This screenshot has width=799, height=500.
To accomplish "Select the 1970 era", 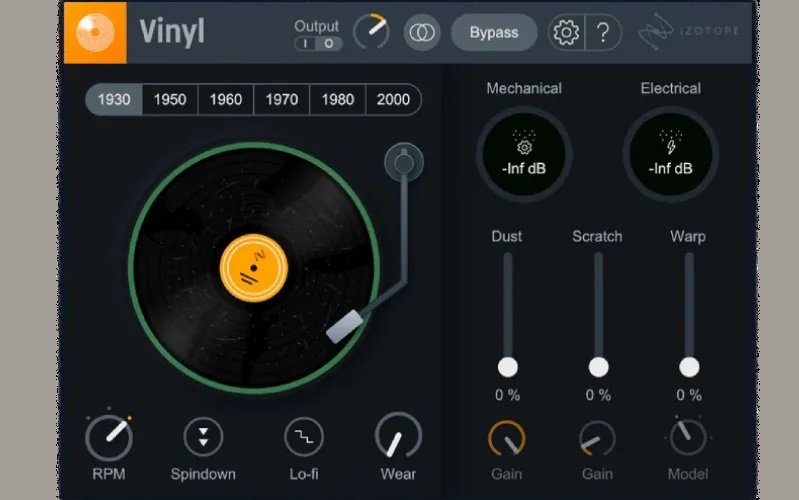I will [x=282, y=99].
